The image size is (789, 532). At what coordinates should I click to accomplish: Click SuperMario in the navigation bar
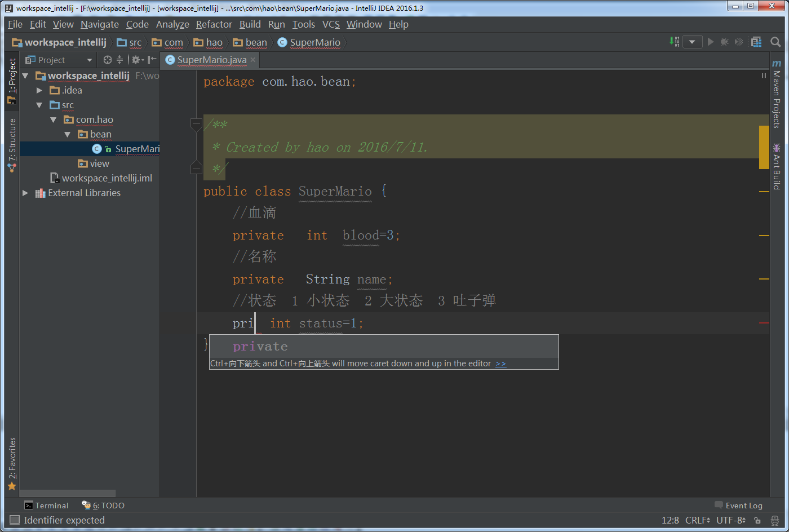[309, 42]
